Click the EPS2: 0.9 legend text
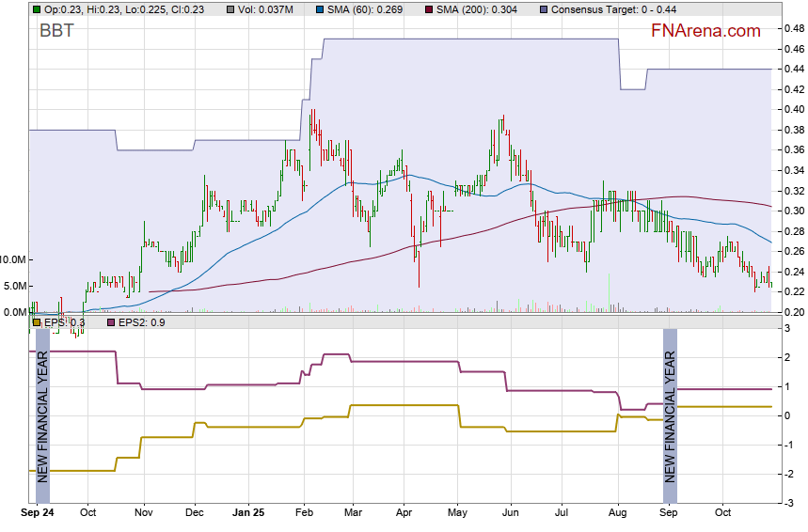This screenshot has height=532, width=808. (139, 322)
